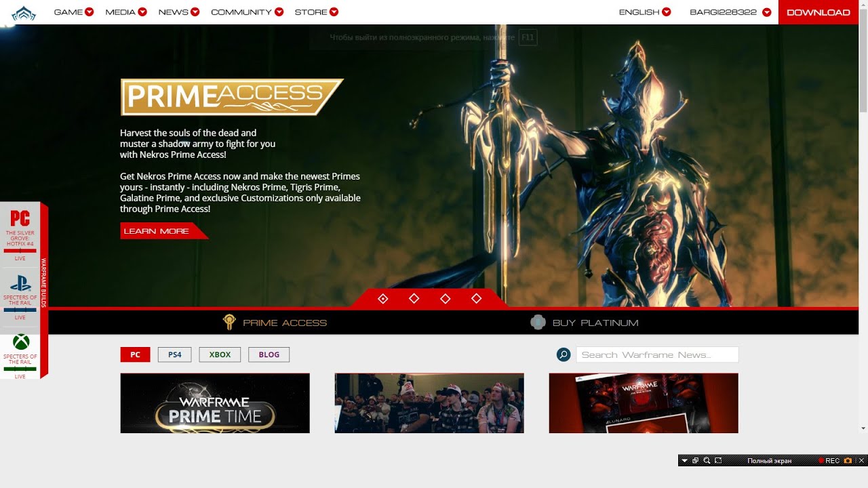Take a screenshot with the camera icon
This screenshot has height=488, width=868.
[848, 461]
